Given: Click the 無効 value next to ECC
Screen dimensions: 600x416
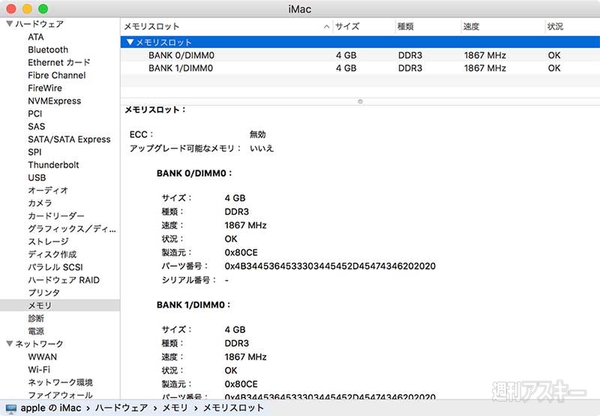Looking at the screenshot, I should [258, 135].
